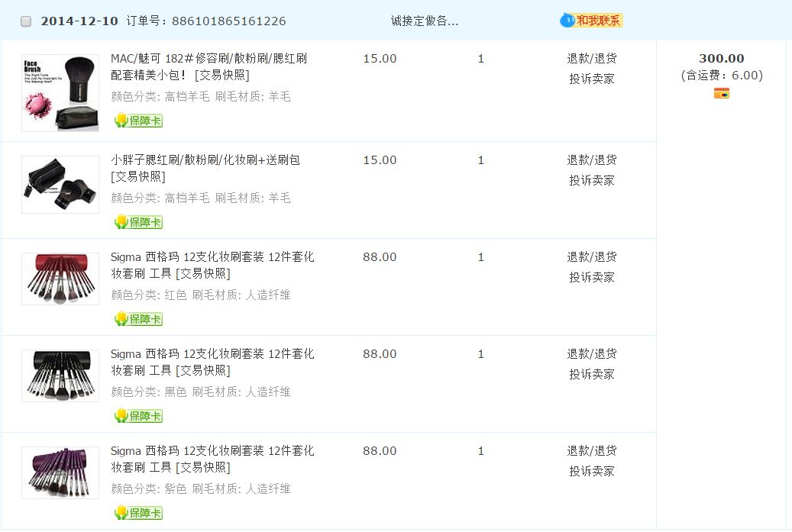Open black Sigma brush set thumbnail
Screen dimensions: 792x532
pyautogui.click(x=60, y=376)
